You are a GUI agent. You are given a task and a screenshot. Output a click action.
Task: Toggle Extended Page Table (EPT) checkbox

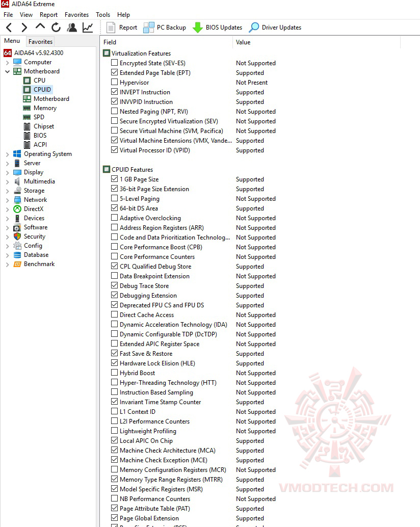point(114,72)
